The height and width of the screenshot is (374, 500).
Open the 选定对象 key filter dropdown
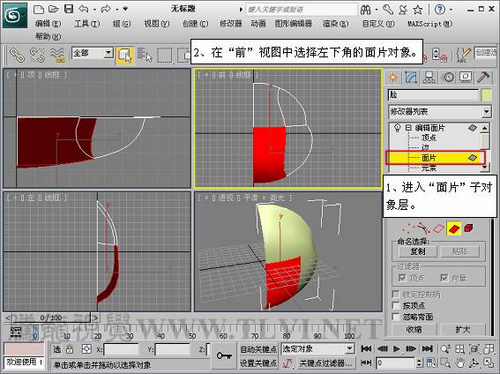(349, 349)
